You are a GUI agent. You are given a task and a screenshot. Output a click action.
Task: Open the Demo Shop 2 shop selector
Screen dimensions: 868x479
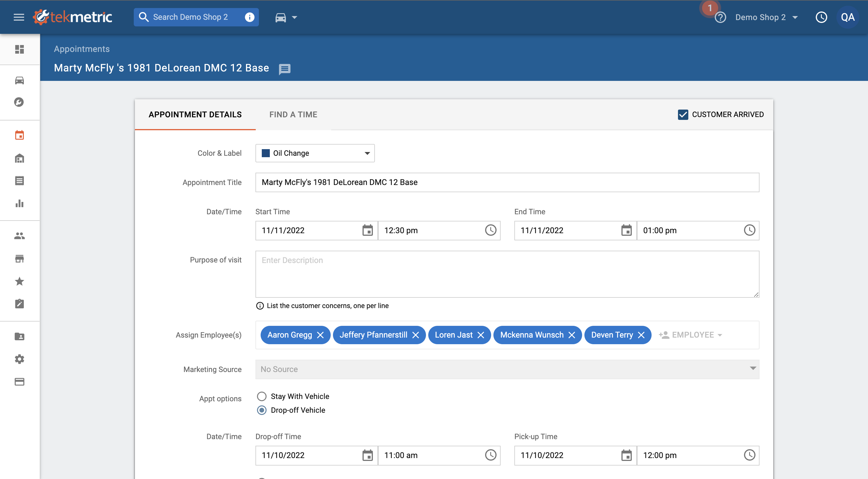[x=767, y=17]
